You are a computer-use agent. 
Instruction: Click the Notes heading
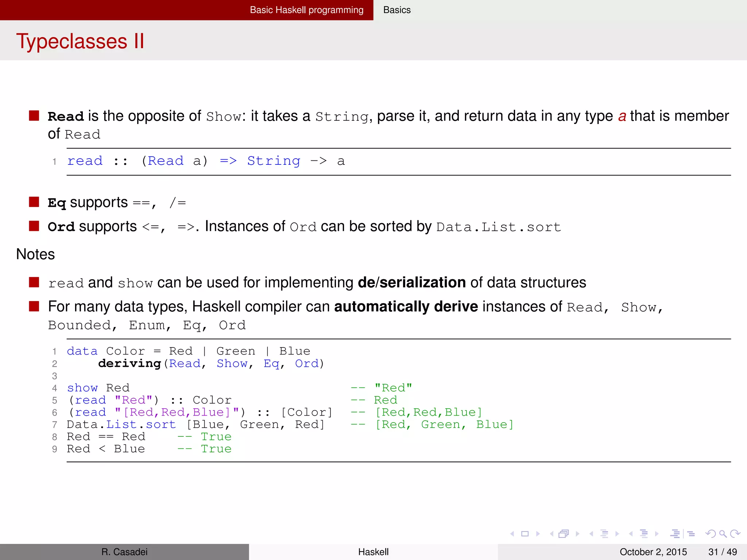point(35,254)
